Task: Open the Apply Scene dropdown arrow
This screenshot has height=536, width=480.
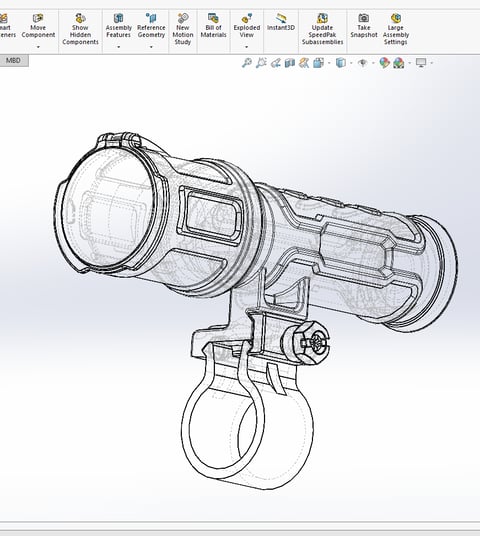Action: pyautogui.click(x=410, y=63)
